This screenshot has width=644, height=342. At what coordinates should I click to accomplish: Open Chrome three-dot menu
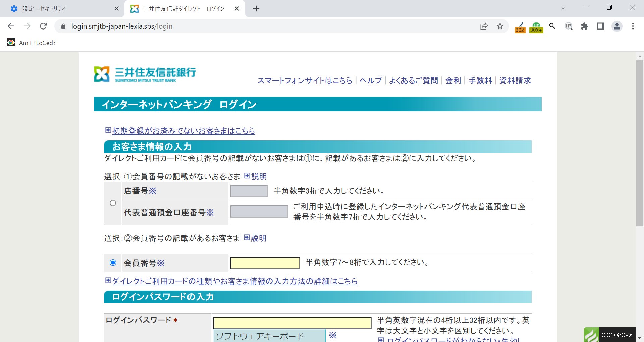pos(633,26)
